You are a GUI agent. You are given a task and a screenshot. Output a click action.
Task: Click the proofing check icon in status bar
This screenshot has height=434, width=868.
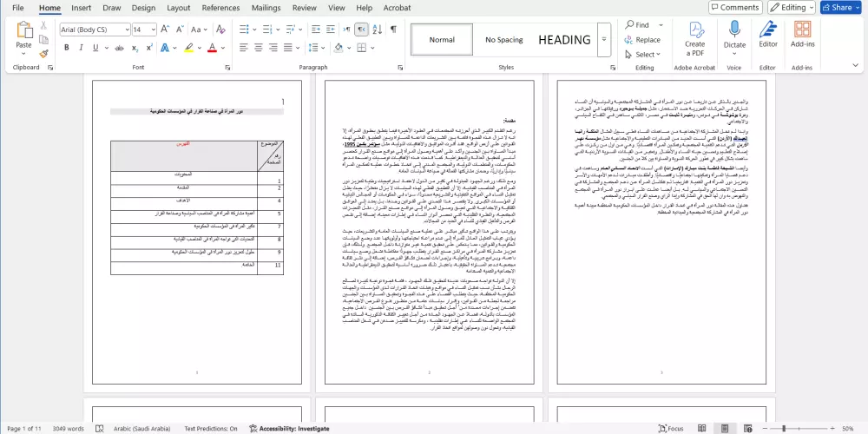[100, 429]
